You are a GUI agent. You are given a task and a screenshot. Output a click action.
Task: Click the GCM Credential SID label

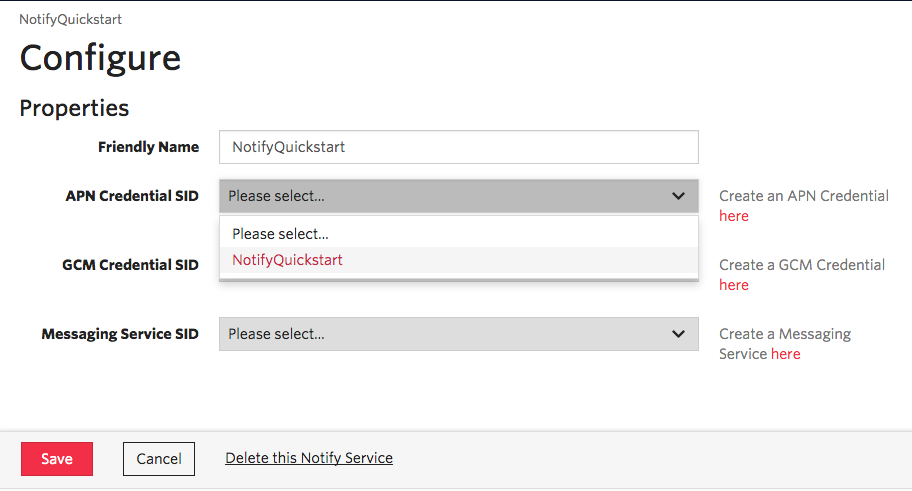click(130, 265)
